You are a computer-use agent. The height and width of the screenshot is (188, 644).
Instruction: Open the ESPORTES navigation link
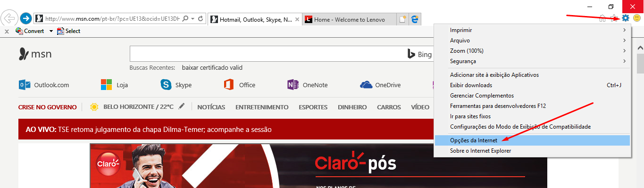(313, 107)
